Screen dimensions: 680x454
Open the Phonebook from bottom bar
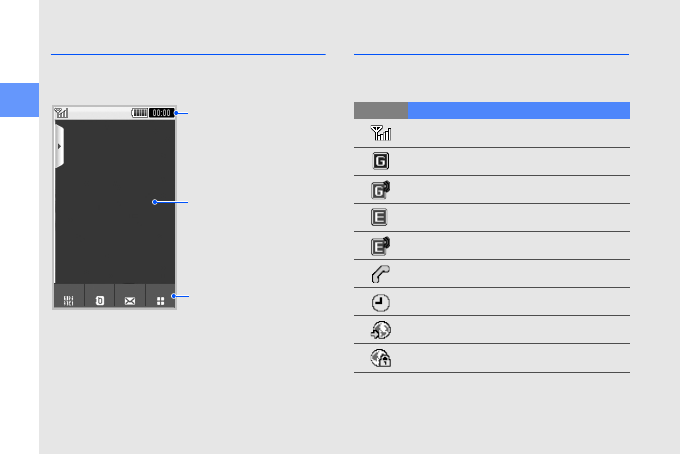click(x=99, y=299)
